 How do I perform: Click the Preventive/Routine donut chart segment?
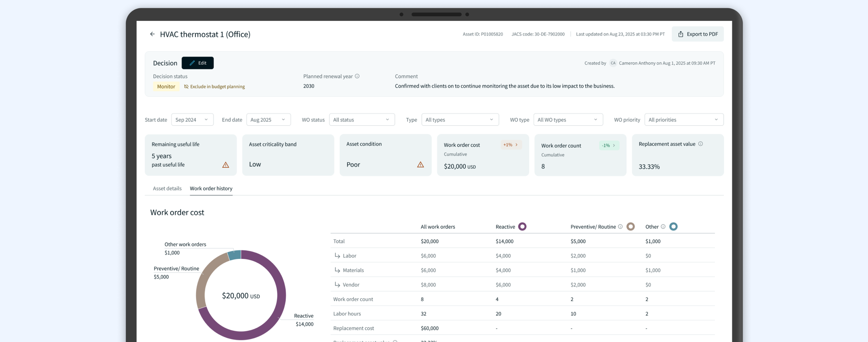pos(205,278)
